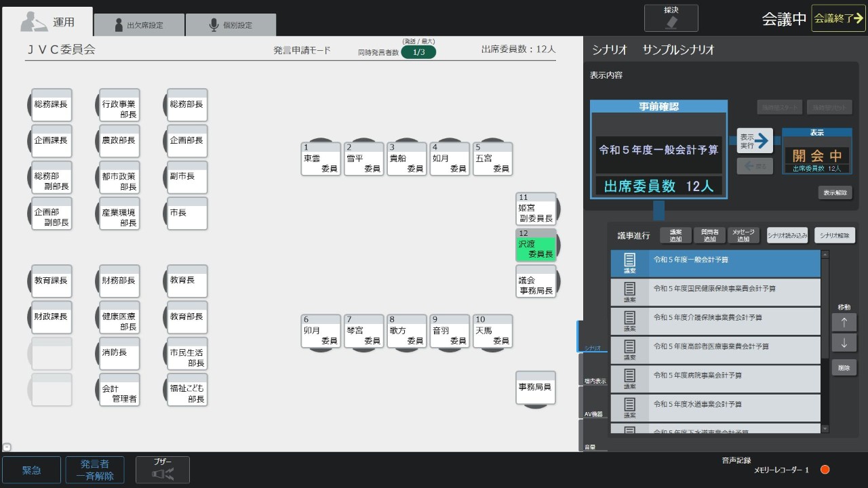Select 令和5年度介護保険事業費会計予算 row text

point(708,317)
